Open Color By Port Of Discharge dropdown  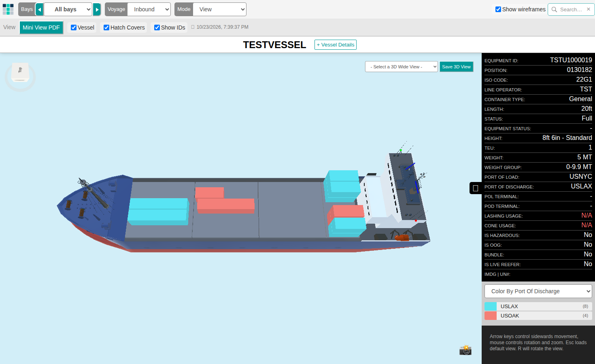click(538, 291)
